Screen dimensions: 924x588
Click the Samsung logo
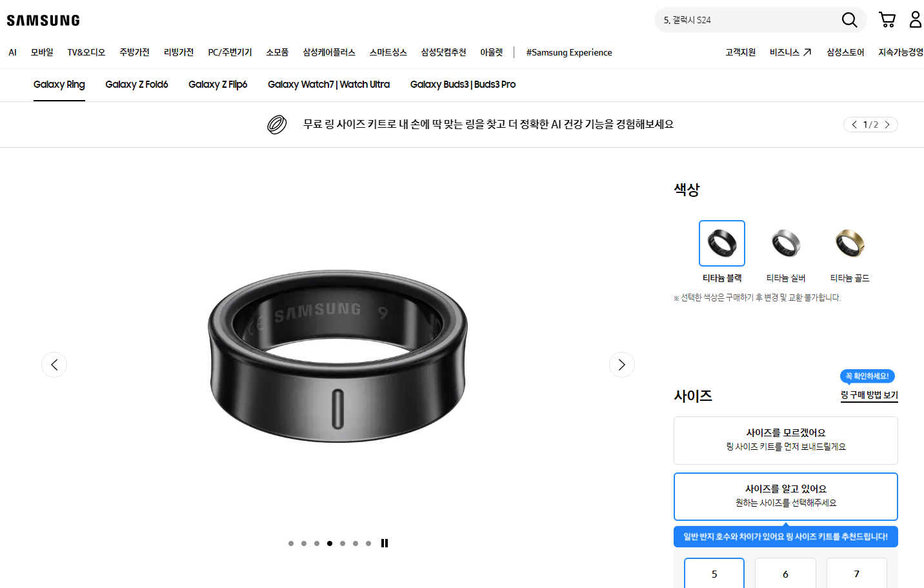[x=43, y=21]
